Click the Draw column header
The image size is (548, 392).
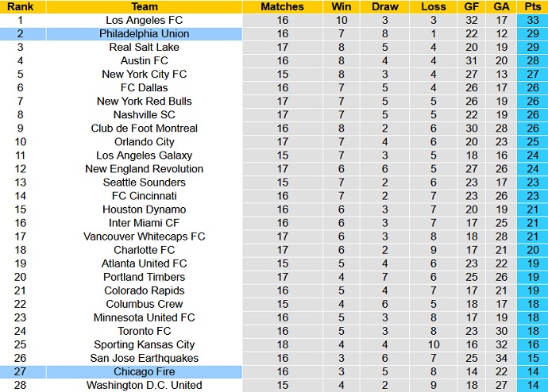pos(385,6)
